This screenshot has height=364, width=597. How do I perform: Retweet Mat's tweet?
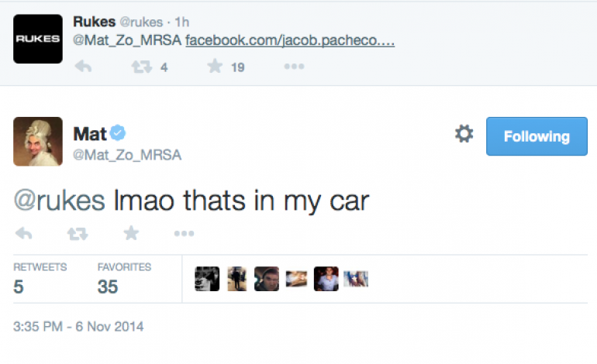pyautogui.click(x=77, y=233)
